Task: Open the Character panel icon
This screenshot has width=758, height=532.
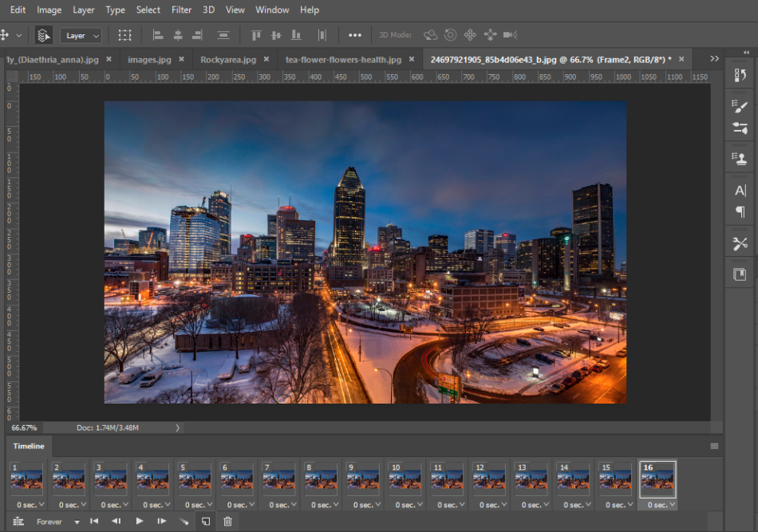Action: point(740,191)
